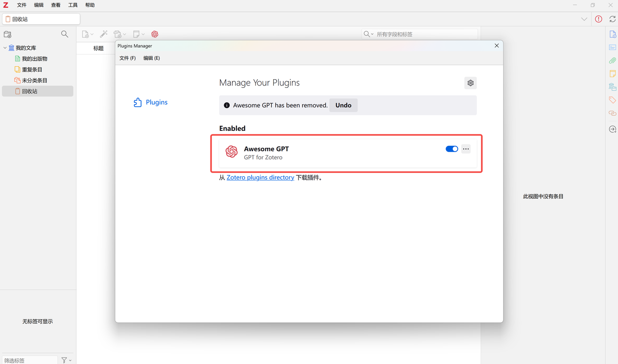Click the New Item document icon
Image resolution: width=618 pixels, height=364 pixels.
click(85, 34)
